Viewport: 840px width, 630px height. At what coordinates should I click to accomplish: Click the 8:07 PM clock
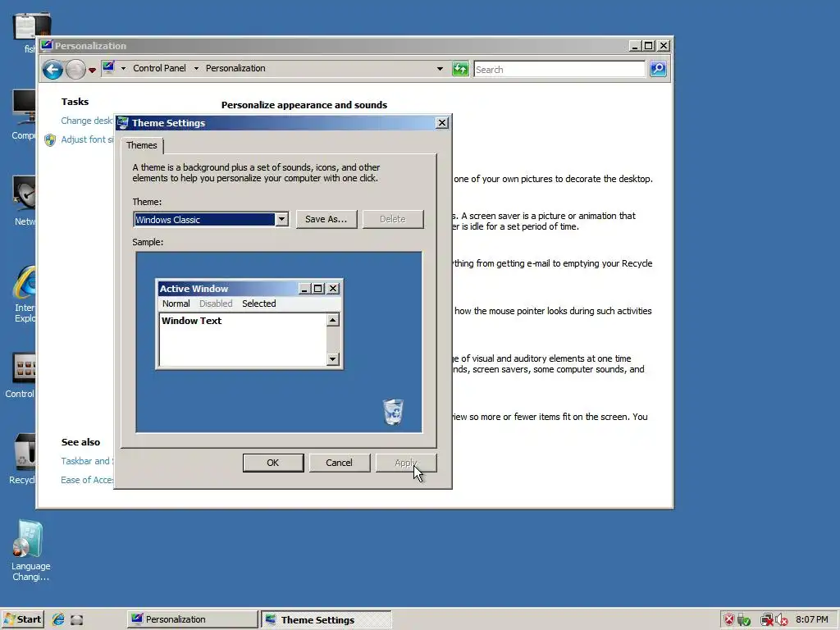coord(811,619)
